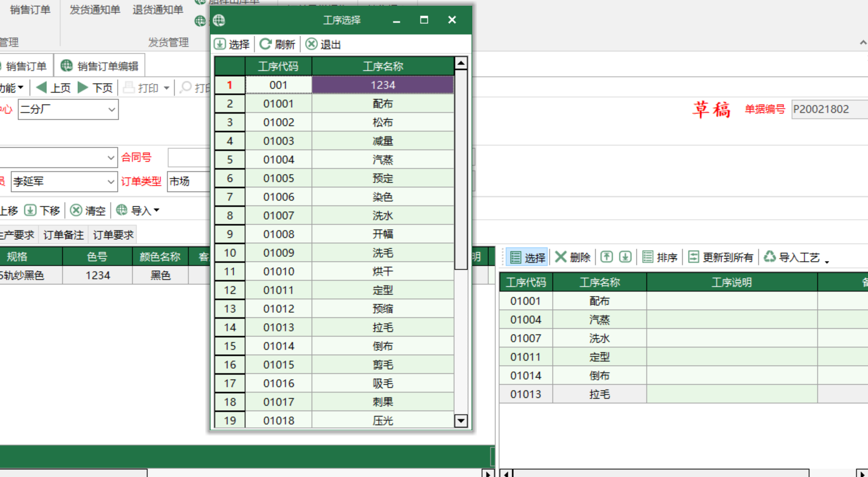Click the 工序代码 column header in dialog
Screen dimensions: 868x477
pyautogui.click(x=279, y=66)
